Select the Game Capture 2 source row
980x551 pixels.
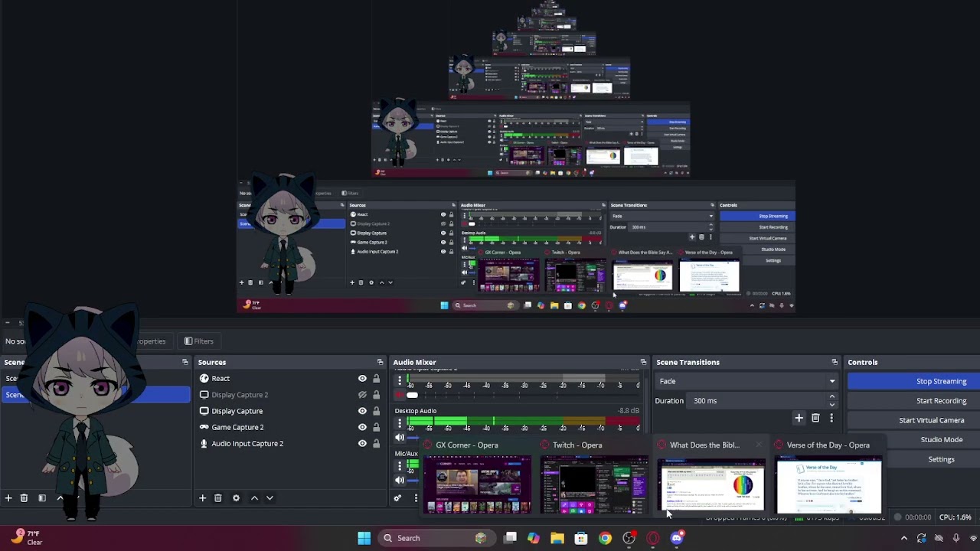tap(291, 427)
